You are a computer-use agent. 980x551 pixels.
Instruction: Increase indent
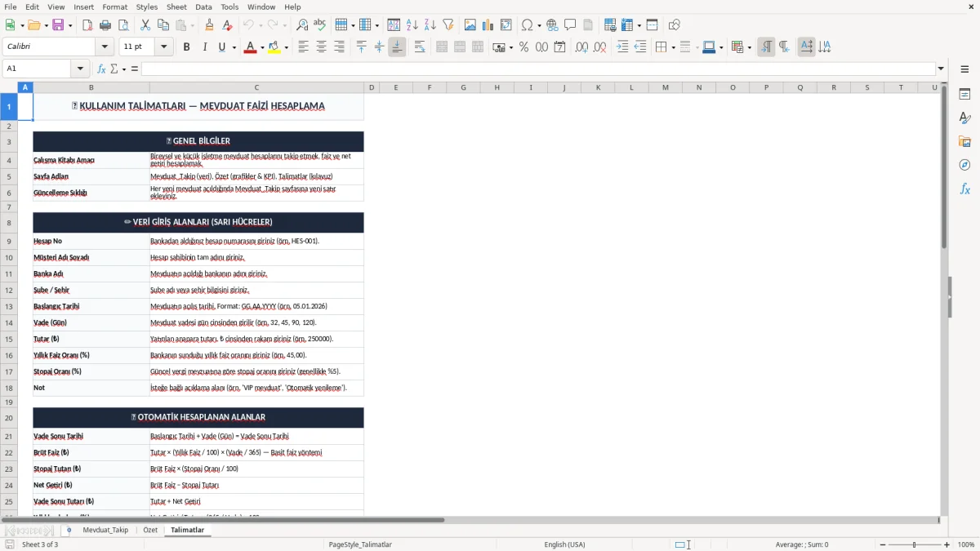623,47
